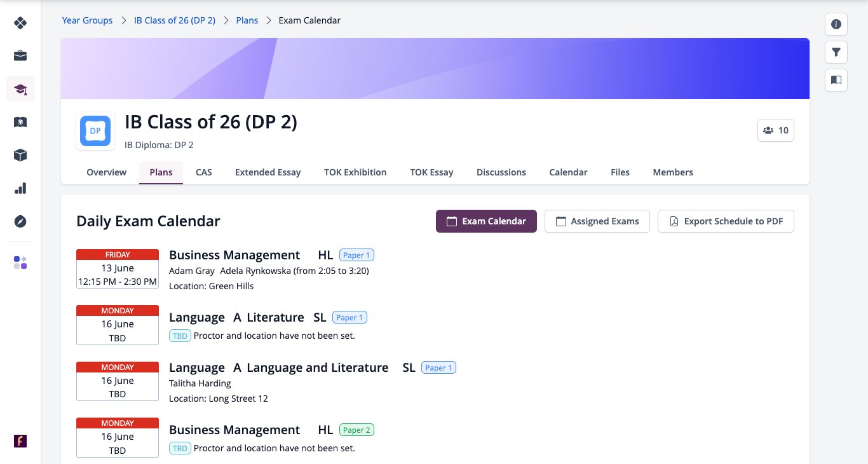Open the bar chart reports icon

20,188
